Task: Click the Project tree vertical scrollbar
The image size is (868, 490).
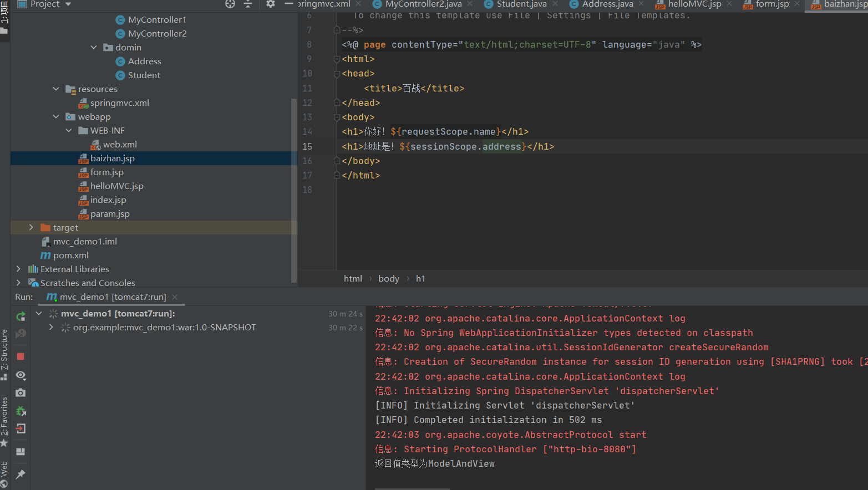Action: (294, 191)
